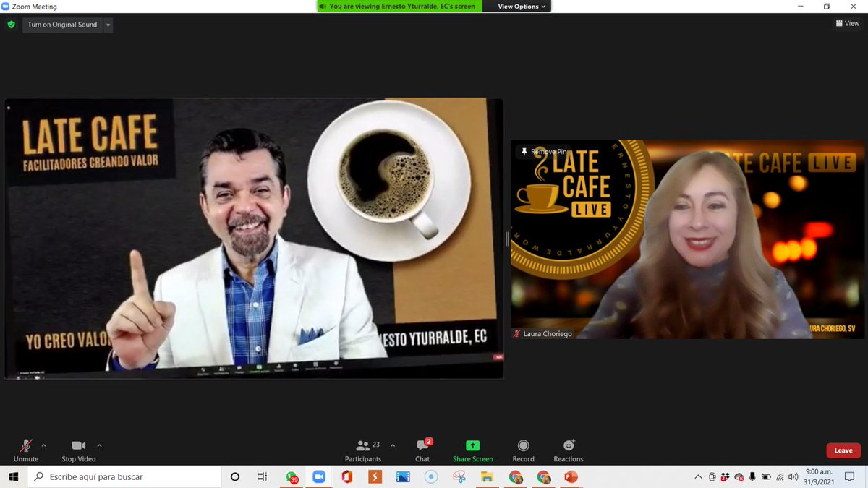This screenshot has height=488, width=868.
Task: Click Turn on Original Sound
Action: pos(62,25)
